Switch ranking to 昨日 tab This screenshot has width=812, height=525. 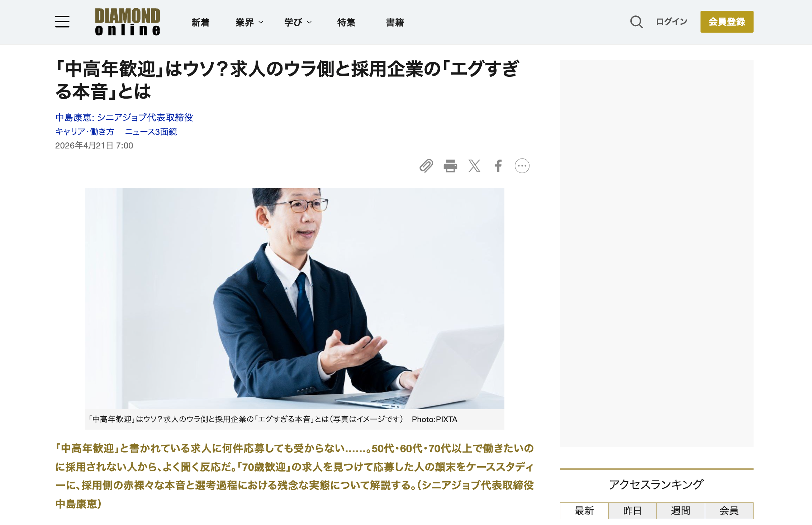coord(632,510)
